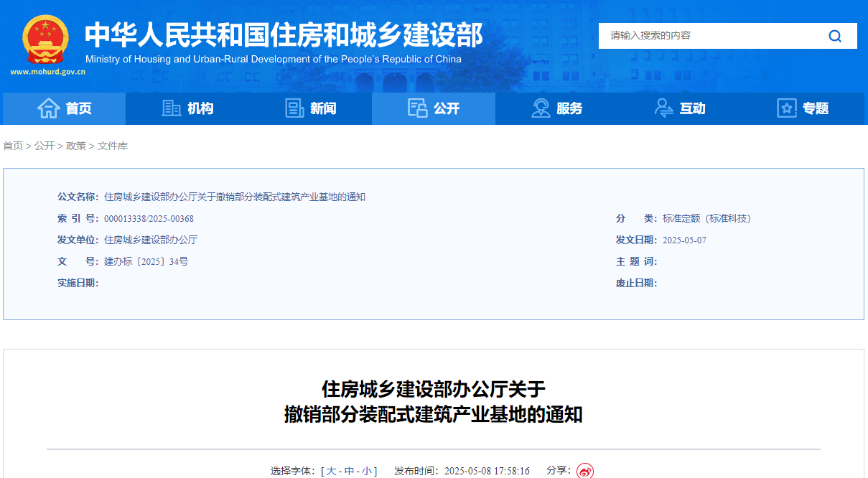This screenshot has width=868, height=478.
Task: Open the 互动 navigation tab
Action: [680, 108]
